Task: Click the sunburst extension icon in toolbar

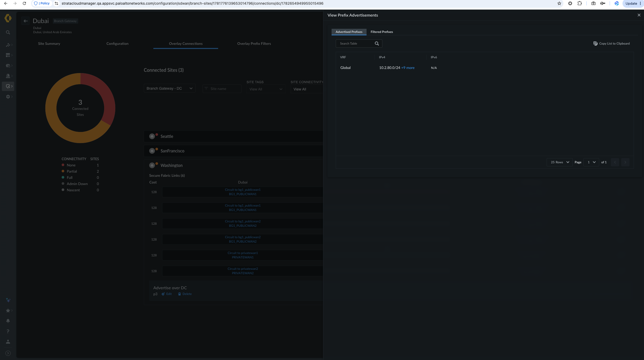Action: click(x=570, y=3)
